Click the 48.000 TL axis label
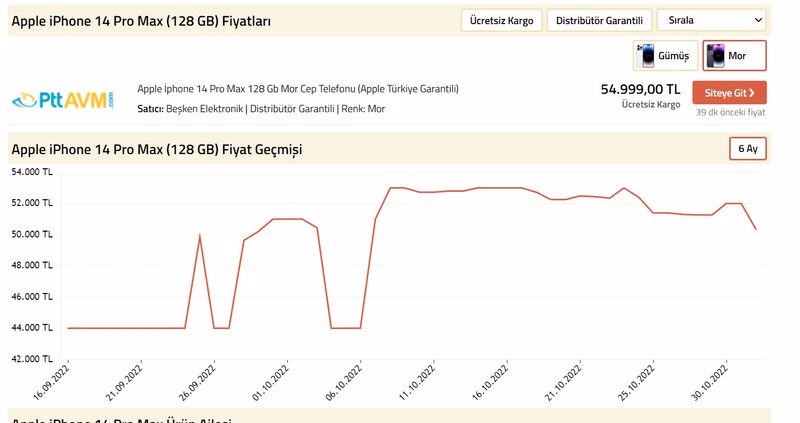This screenshot has width=800, height=423. point(32,265)
